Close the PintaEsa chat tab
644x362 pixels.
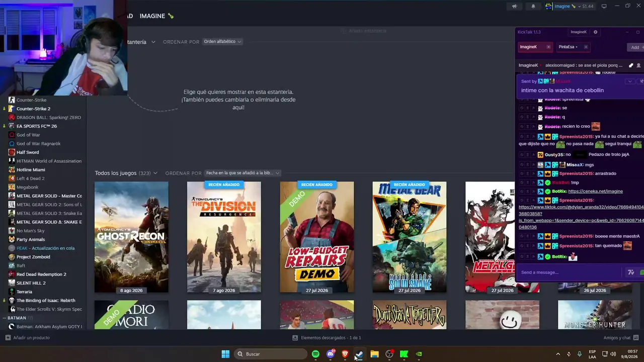pos(586,47)
